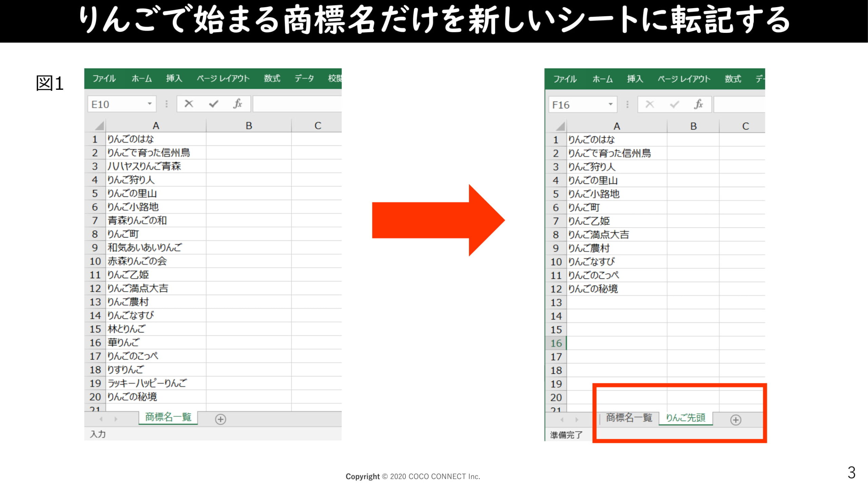The height and width of the screenshot is (488, 868).
Task: Click cell with ラッキーハッピーりんご
Action: click(x=156, y=383)
